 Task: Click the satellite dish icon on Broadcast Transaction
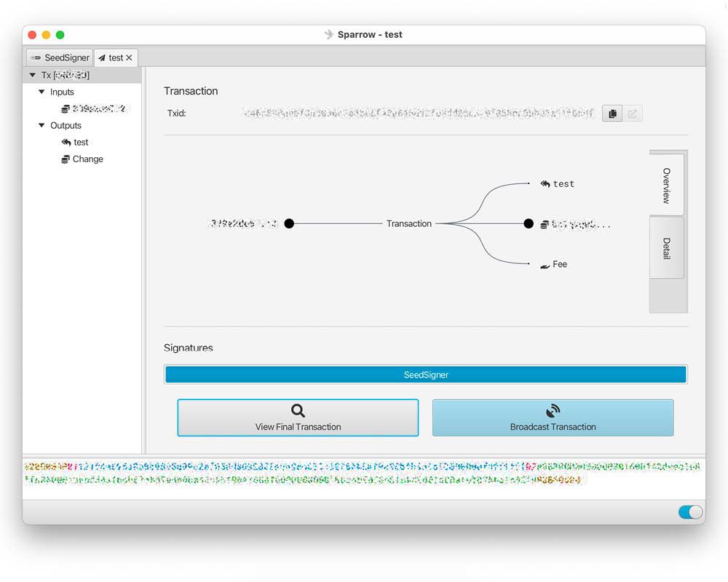[x=553, y=411]
